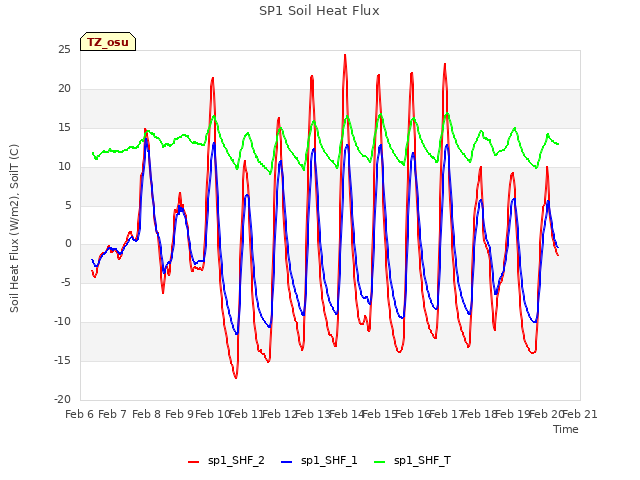Click the y-axis label Soil Heat Flux (W/m2), SoilT (C)
640x480 pixels.
coord(14,228)
